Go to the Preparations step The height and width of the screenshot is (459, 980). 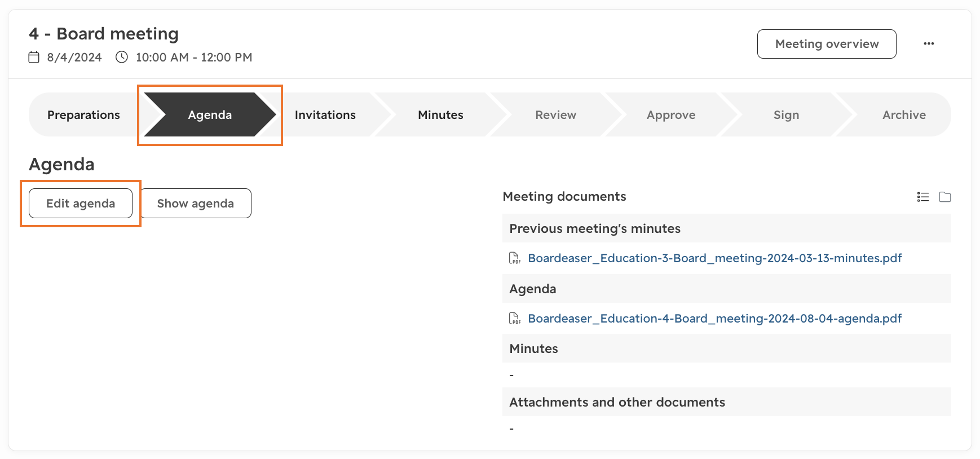[83, 115]
